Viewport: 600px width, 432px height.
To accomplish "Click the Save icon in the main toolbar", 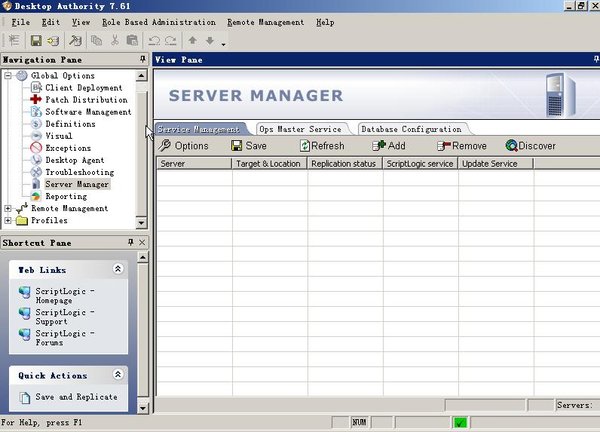I will tap(36, 41).
